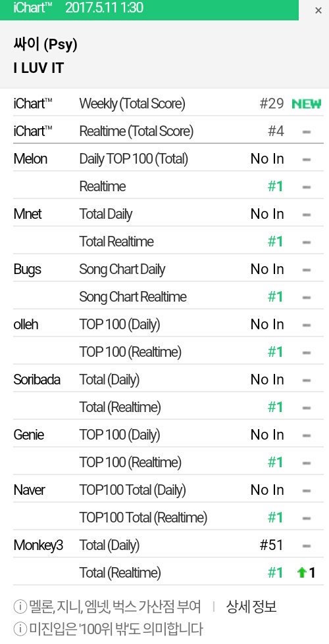Screen dimensions: 329x644
Task: Close the iChart popup with X
Action: 318,11
